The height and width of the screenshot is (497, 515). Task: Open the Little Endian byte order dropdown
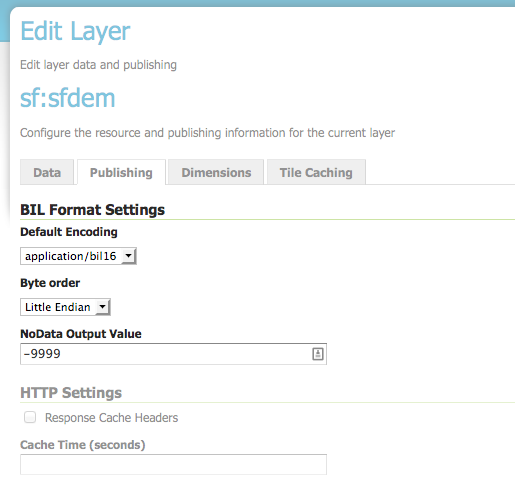[x=65, y=307]
